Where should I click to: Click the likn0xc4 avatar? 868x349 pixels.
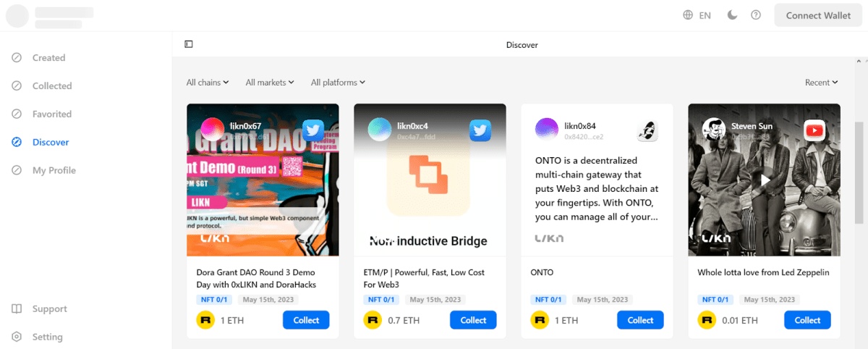tap(380, 130)
